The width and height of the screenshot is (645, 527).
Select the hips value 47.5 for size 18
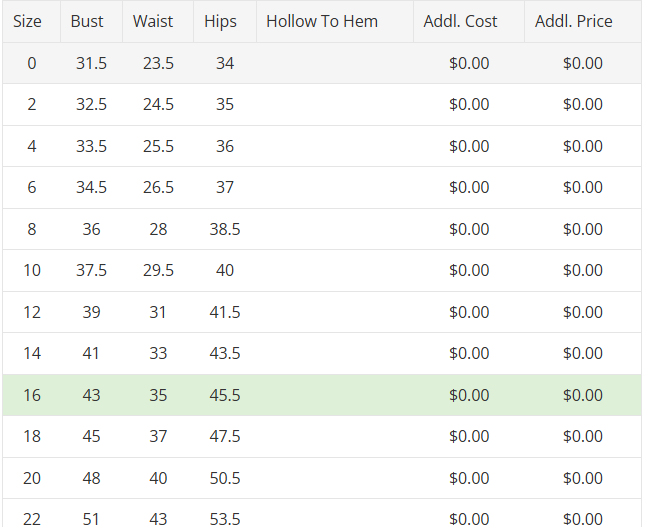tap(225, 436)
